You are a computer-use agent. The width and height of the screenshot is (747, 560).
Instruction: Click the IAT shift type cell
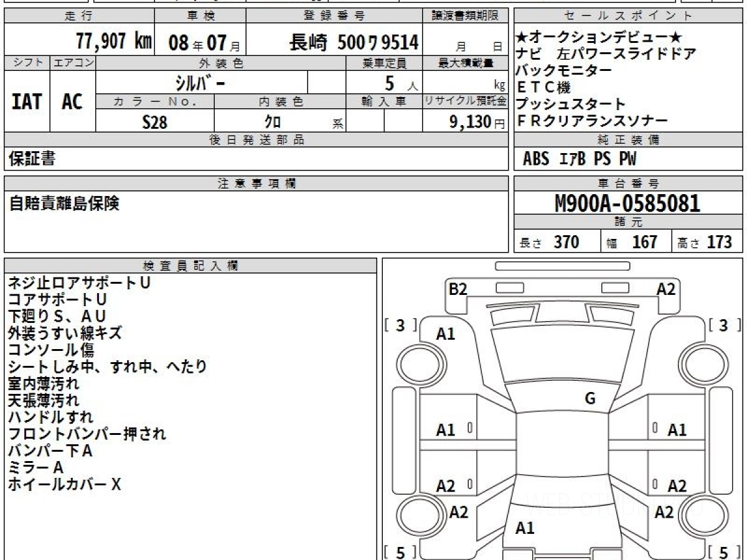tap(27, 101)
